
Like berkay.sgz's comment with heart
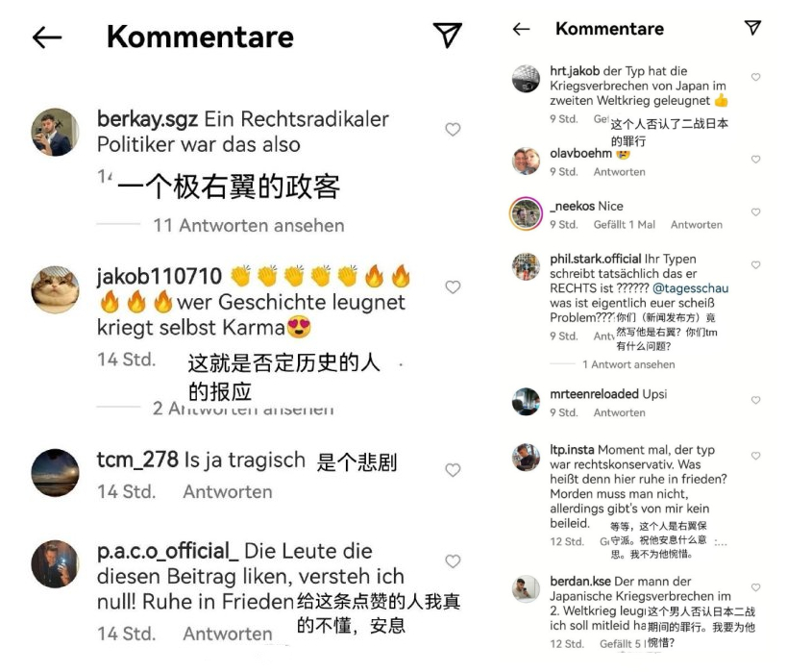453,129
